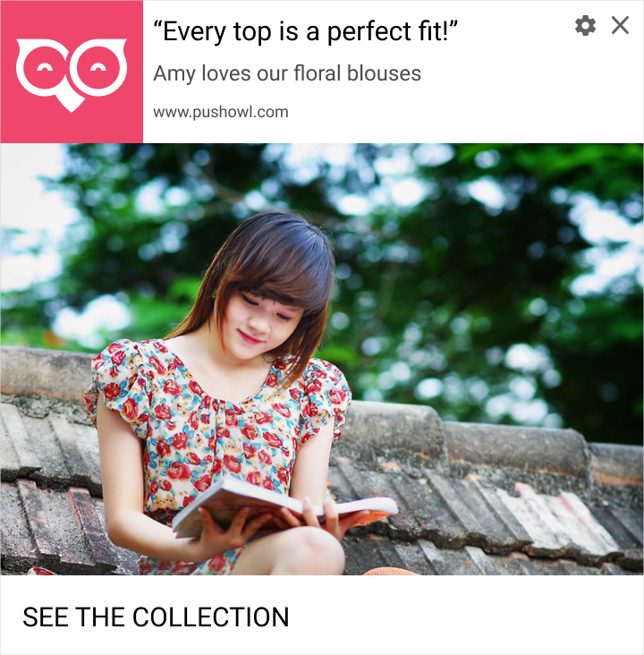The image size is (644, 655).
Task: Click the SEE THE COLLECTION button
Action: pos(156,617)
